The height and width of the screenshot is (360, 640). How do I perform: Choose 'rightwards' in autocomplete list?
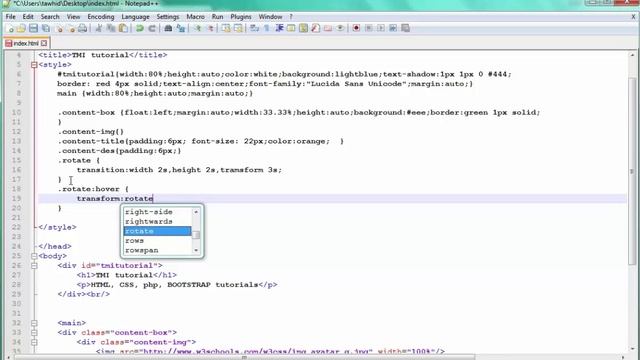tap(157, 222)
